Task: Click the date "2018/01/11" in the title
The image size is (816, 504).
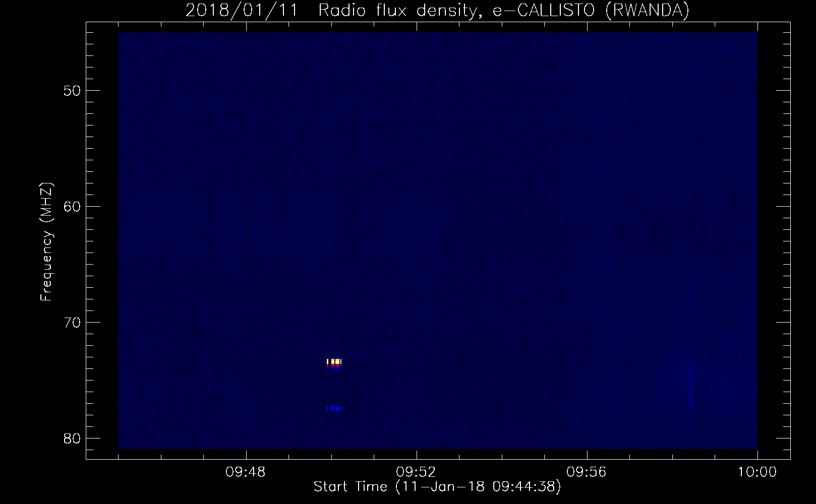Action: (242, 10)
